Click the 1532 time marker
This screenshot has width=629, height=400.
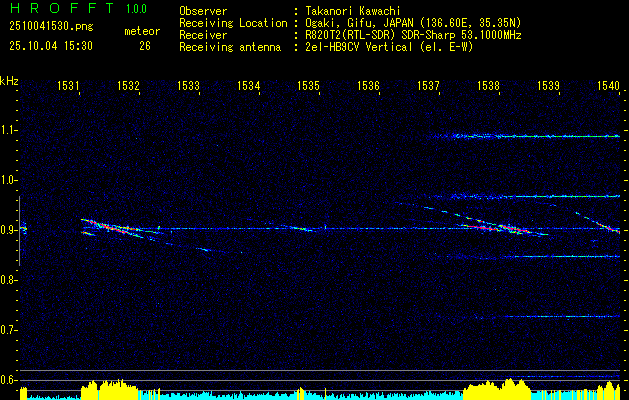[128, 85]
